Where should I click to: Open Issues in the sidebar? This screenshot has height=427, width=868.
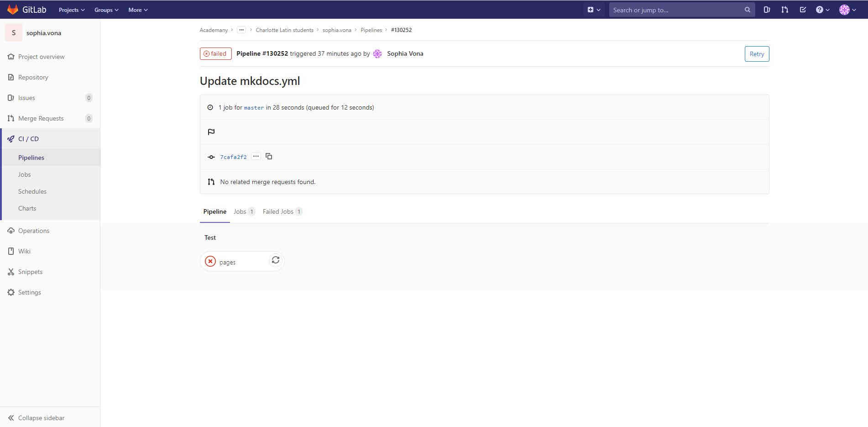coord(50,98)
